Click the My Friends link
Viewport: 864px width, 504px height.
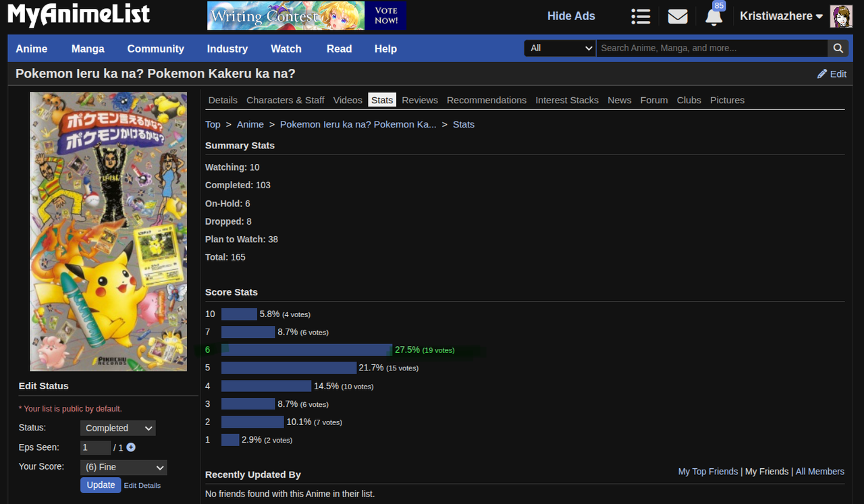(767, 472)
